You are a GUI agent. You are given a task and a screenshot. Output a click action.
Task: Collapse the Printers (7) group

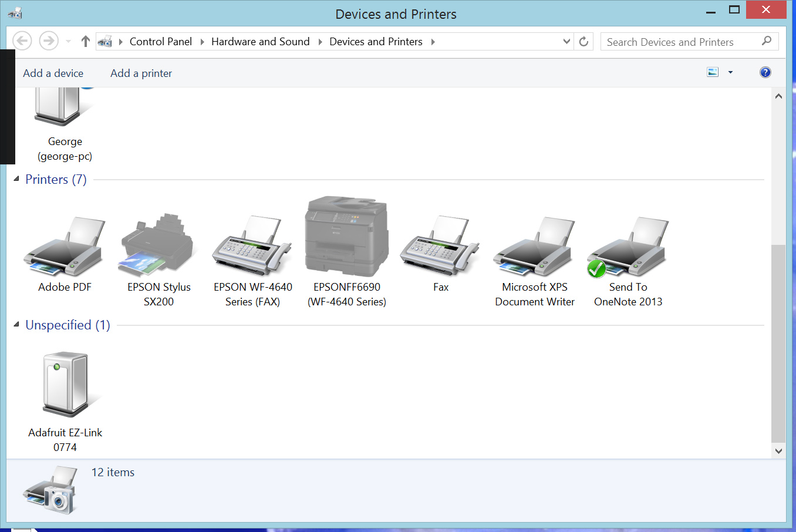click(16, 179)
